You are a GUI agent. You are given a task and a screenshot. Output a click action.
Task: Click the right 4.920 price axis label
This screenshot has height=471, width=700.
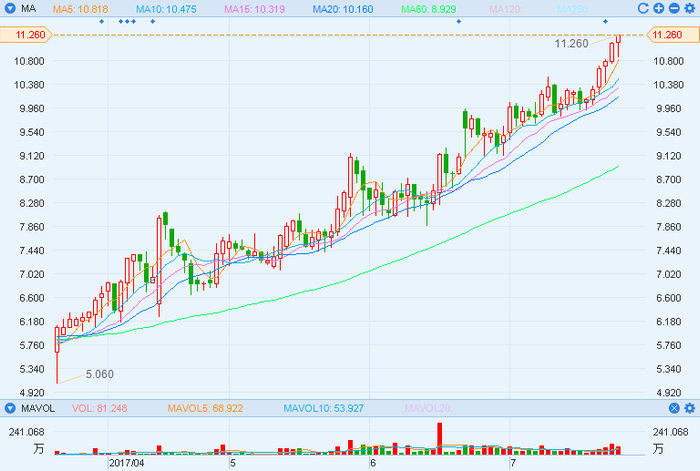click(668, 393)
